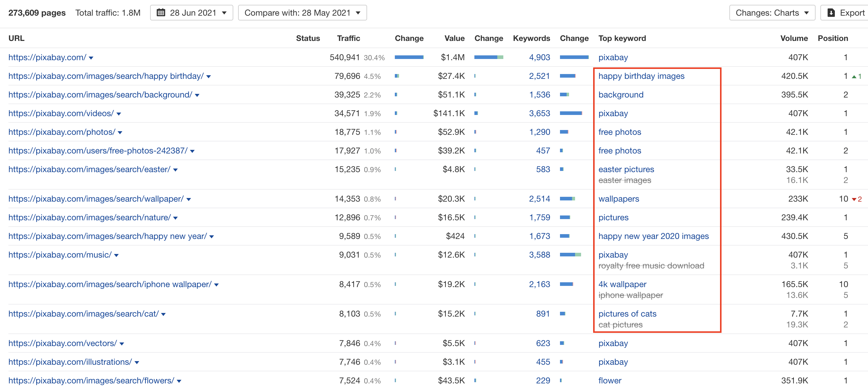Open the calendar icon in date selector

[x=161, y=12]
